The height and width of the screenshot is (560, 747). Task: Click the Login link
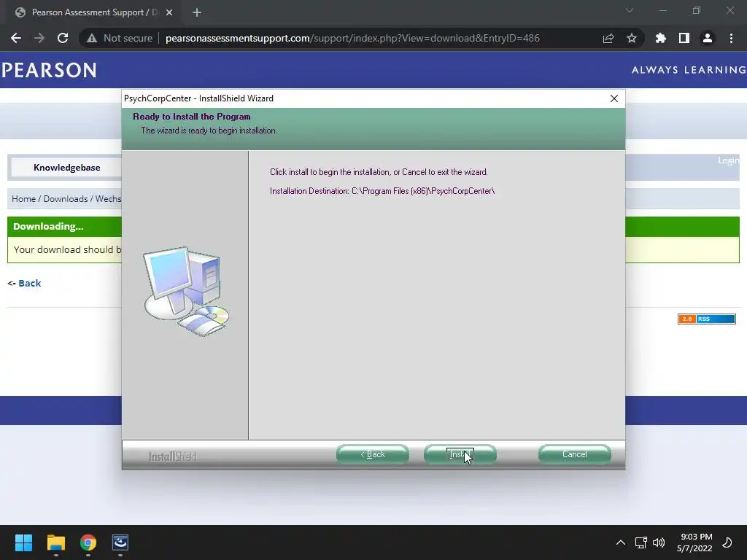pos(729,160)
